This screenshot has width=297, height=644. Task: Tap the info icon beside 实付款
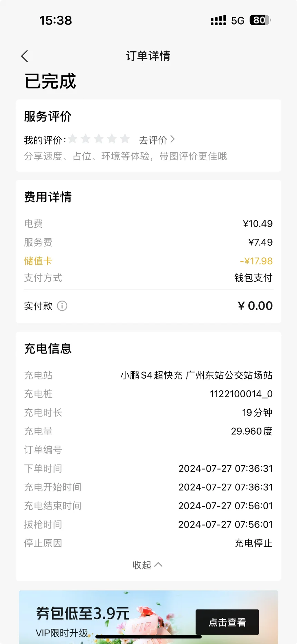[x=62, y=306]
